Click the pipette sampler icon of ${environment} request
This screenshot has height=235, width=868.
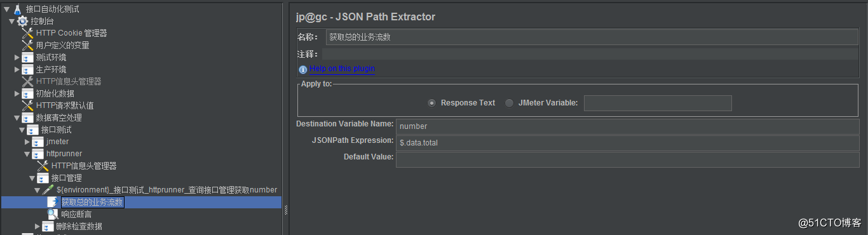point(48,190)
